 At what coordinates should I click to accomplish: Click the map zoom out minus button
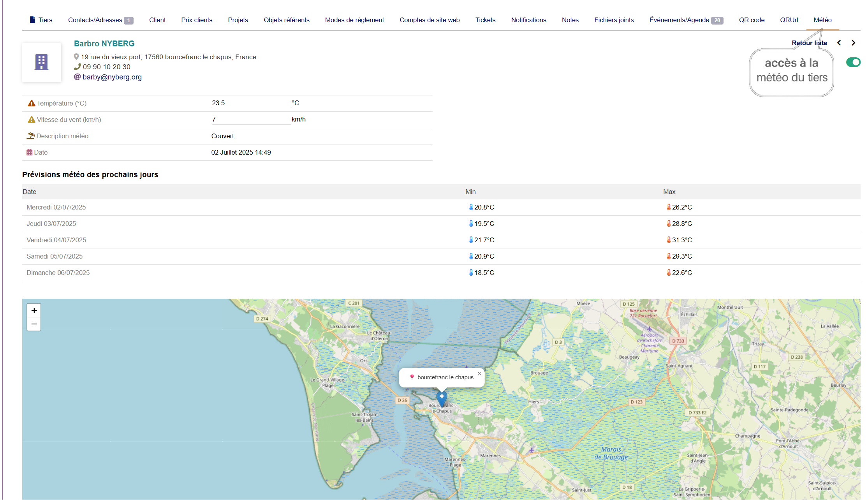click(x=34, y=324)
